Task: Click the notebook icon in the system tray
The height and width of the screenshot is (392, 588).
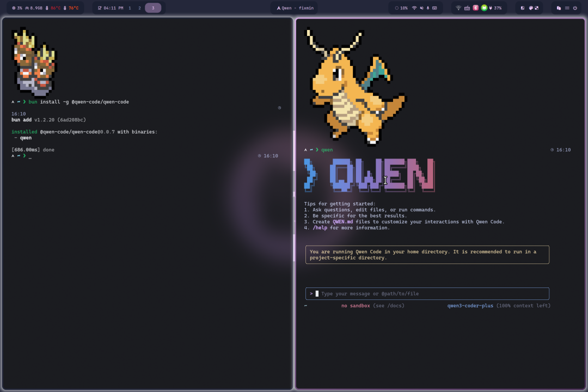Action: [x=522, y=8]
